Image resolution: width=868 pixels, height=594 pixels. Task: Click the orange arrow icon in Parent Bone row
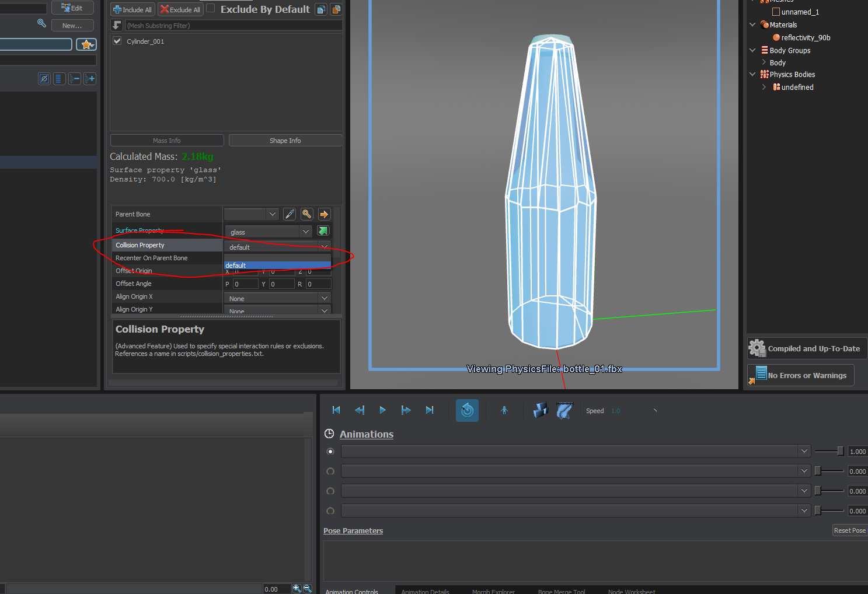coord(324,214)
